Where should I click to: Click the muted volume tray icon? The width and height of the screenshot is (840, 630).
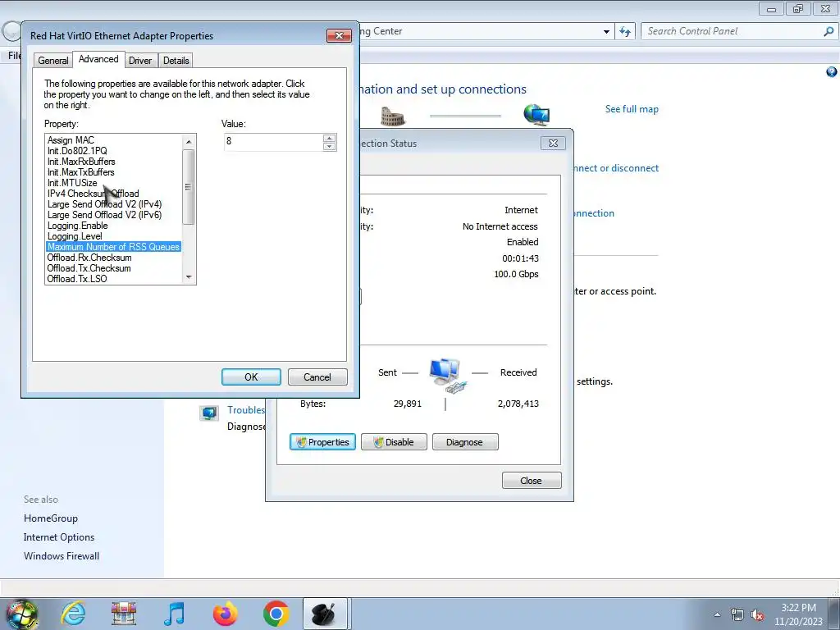pos(757,614)
